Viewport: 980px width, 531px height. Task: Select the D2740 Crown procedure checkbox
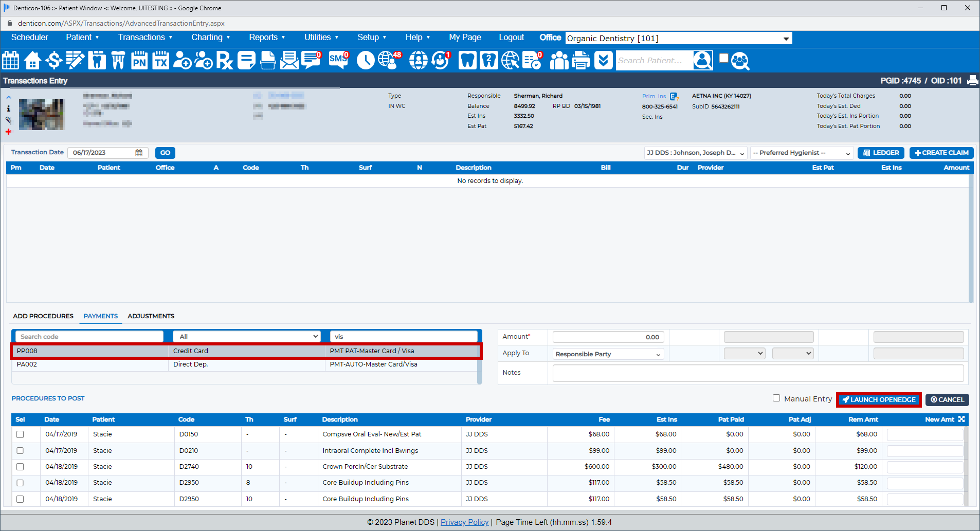coord(20,467)
